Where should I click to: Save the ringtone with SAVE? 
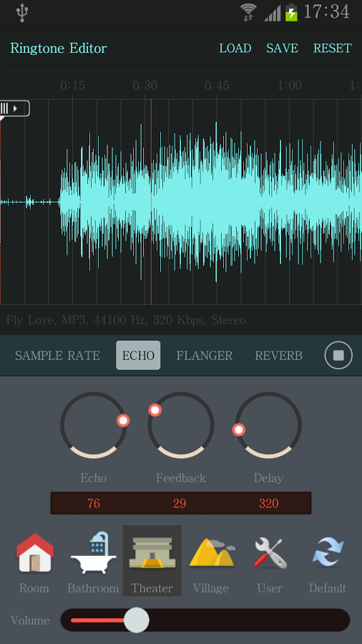[x=283, y=49]
